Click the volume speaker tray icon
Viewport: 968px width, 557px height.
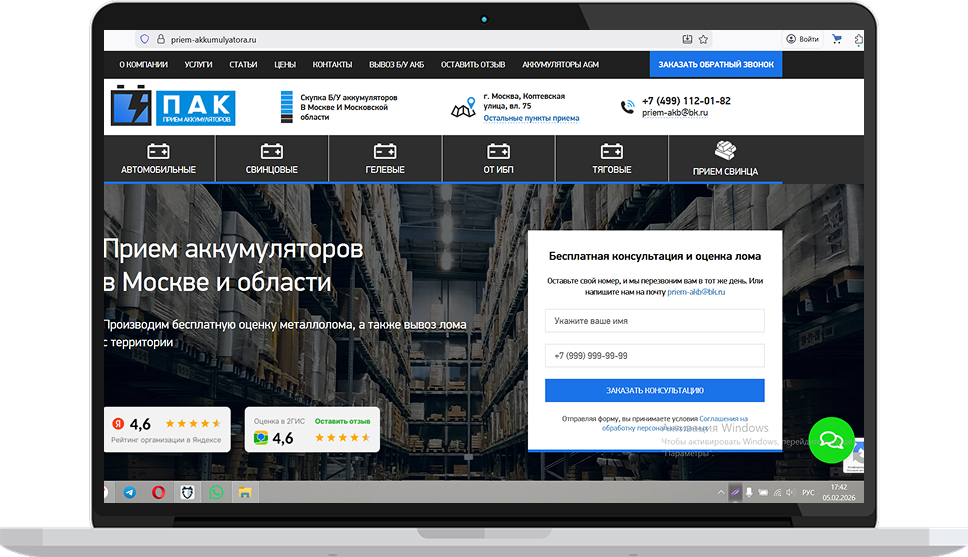click(x=791, y=492)
